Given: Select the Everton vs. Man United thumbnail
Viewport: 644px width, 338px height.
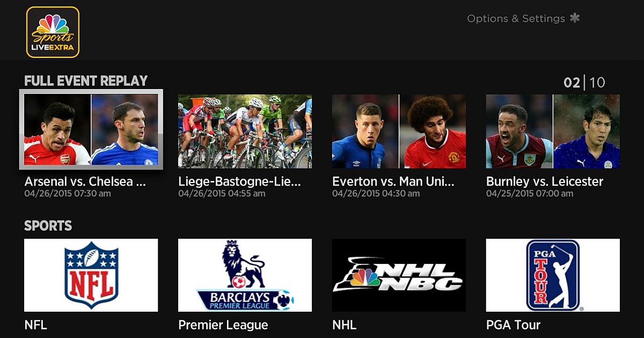Looking at the screenshot, I should coord(399,131).
